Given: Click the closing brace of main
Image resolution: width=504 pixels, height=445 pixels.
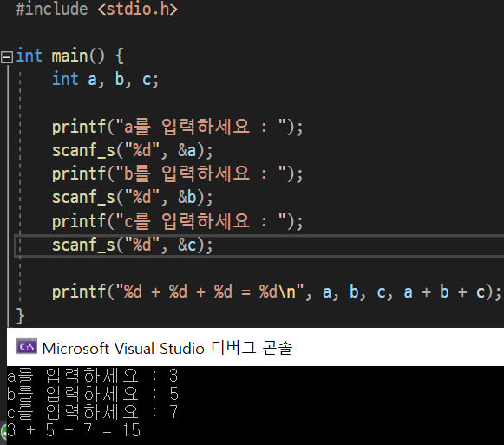Looking at the screenshot, I should pos(20,316).
